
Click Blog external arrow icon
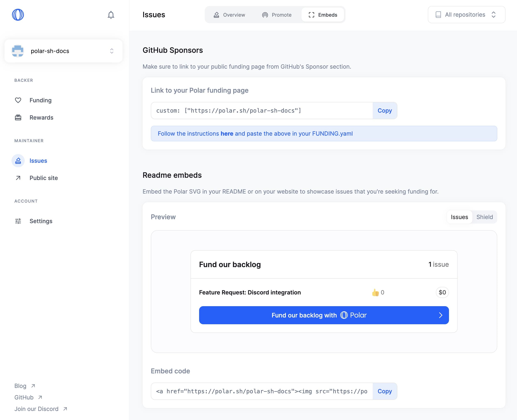coord(33,386)
